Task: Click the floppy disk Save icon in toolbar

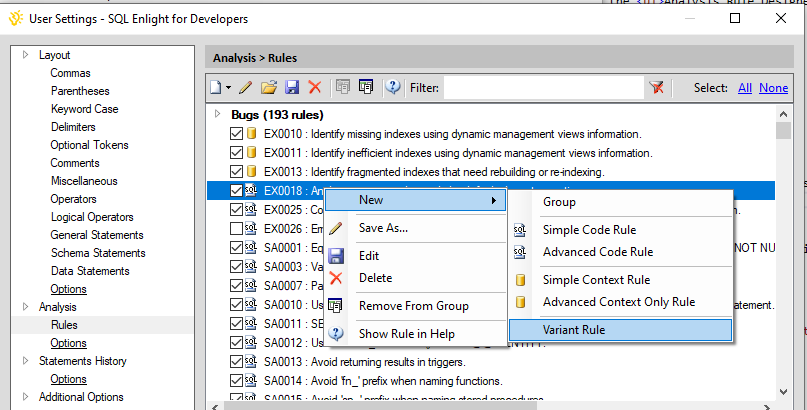Action: (292, 87)
